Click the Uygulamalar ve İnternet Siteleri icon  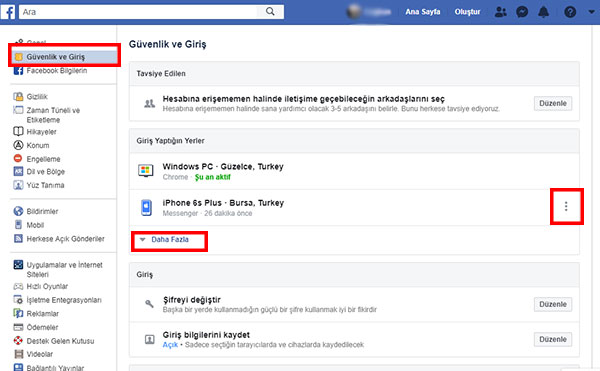pyautogui.click(x=18, y=264)
